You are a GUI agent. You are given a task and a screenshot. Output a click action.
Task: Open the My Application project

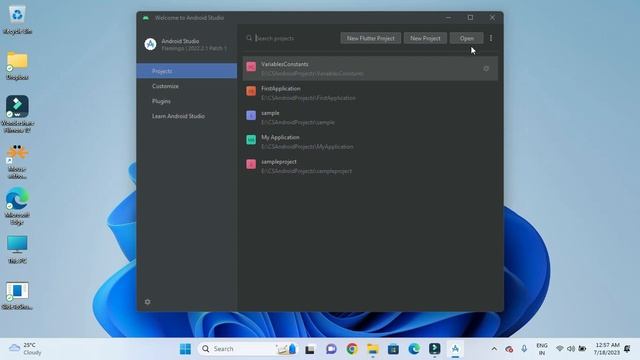click(370, 142)
